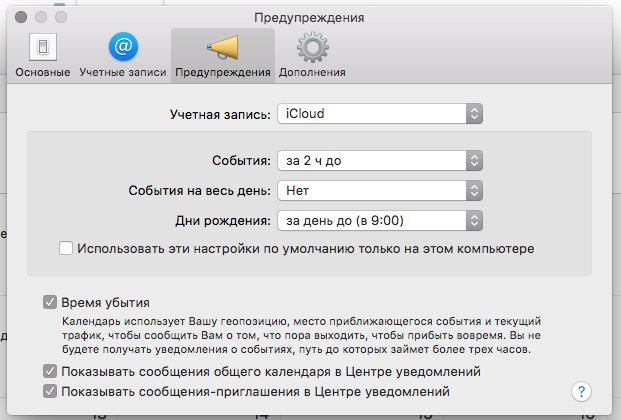Open the События на весь день dropdown
The image size is (621, 420).
(x=380, y=191)
